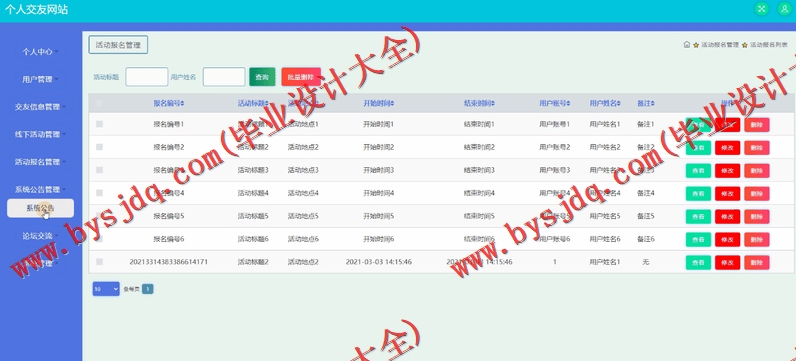Viewport: 796px width, 361px height.
Task: Check the row 报名编号2 checkbox
Action: tap(100, 147)
